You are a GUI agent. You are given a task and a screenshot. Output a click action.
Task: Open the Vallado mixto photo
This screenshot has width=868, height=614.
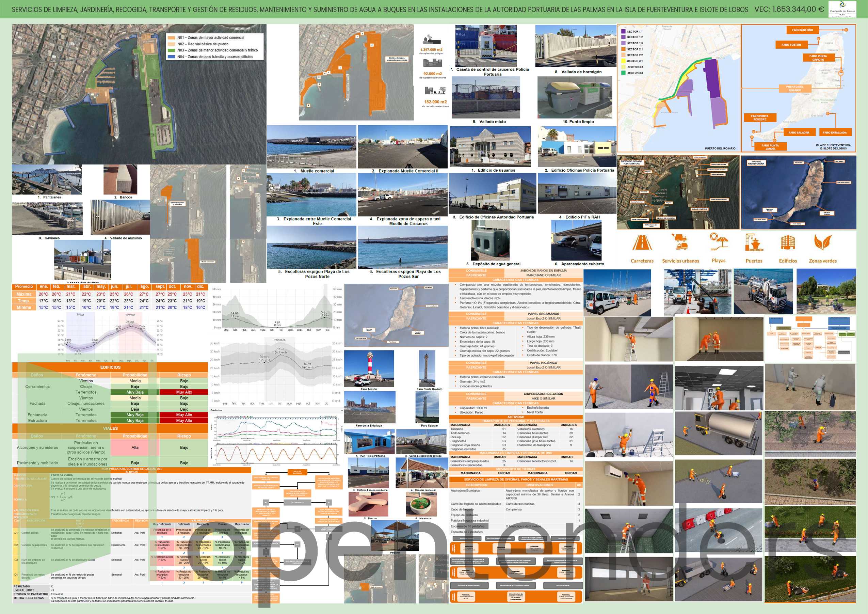click(x=486, y=98)
